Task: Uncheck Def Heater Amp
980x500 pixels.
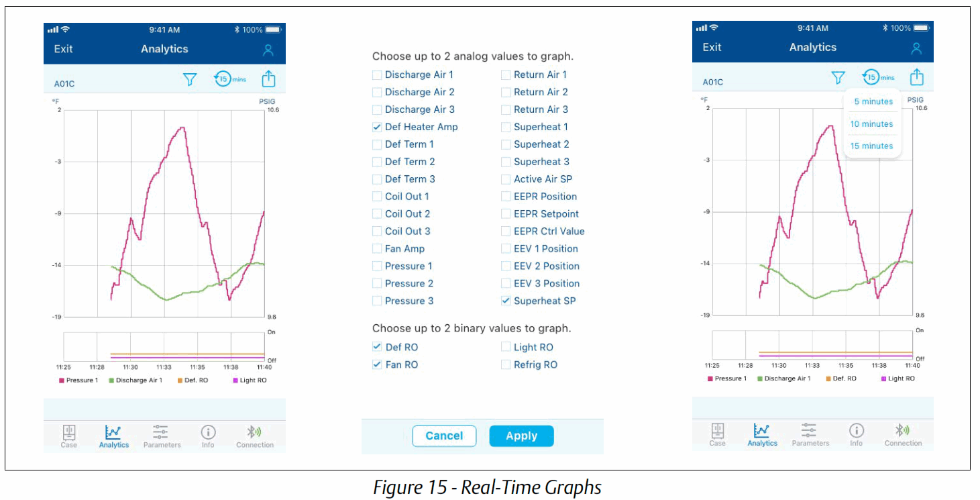Action: pos(377,126)
